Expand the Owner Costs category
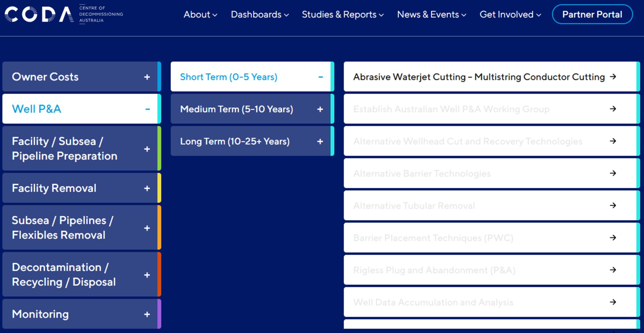Screen dimensions: 644x333 (147, 77)
